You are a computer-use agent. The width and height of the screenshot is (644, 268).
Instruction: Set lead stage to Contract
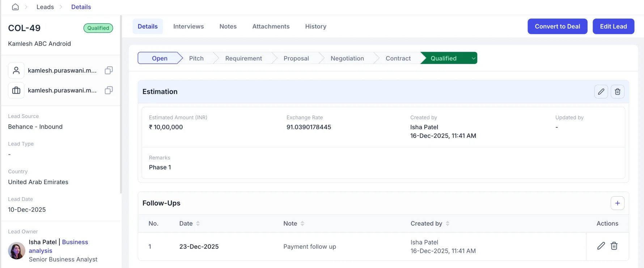398,58
